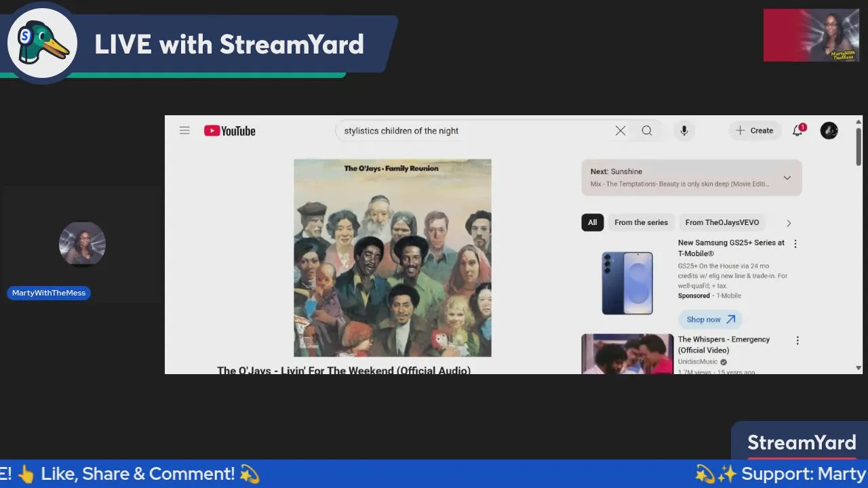Open The Whispers - Emergency video title
This screenshot has height=488, width=868.
724,345
